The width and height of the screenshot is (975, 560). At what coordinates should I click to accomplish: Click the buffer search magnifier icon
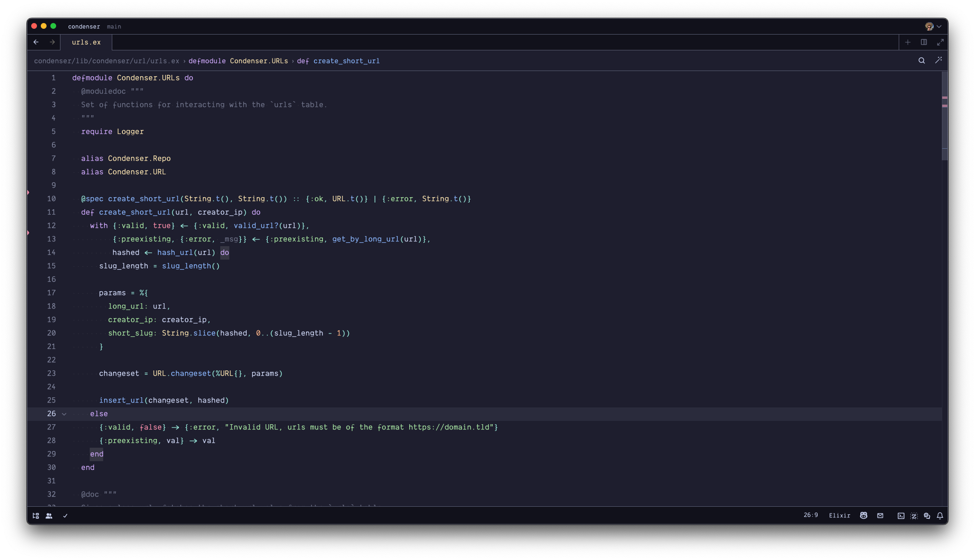click(922, 60)
